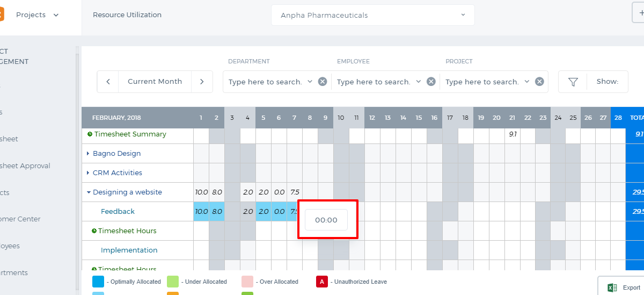Click the Show: button
This screenshot has height=295, width=644.
point(608,82)
